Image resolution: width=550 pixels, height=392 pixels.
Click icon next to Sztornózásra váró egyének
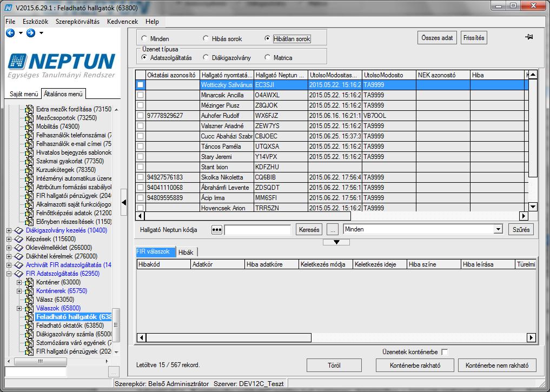click(x=29, y=343)
